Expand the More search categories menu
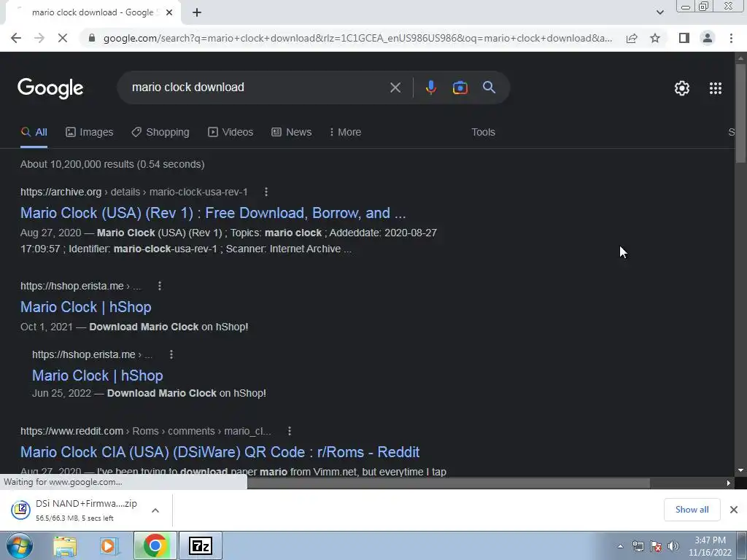 345,133
